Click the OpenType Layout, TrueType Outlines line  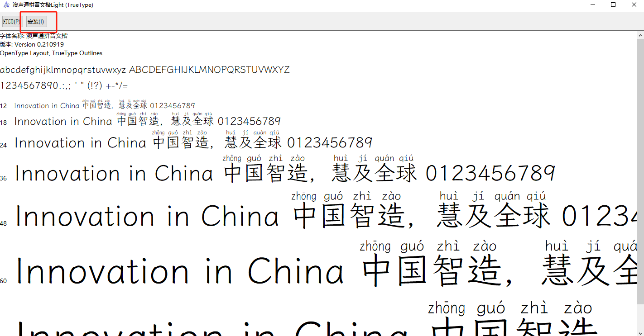pos(51,53)
